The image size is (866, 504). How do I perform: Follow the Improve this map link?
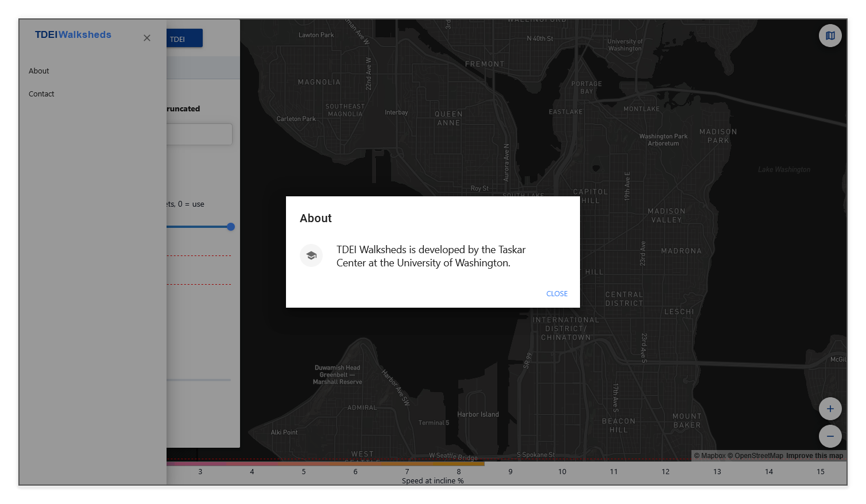click(x=814, y=456)
